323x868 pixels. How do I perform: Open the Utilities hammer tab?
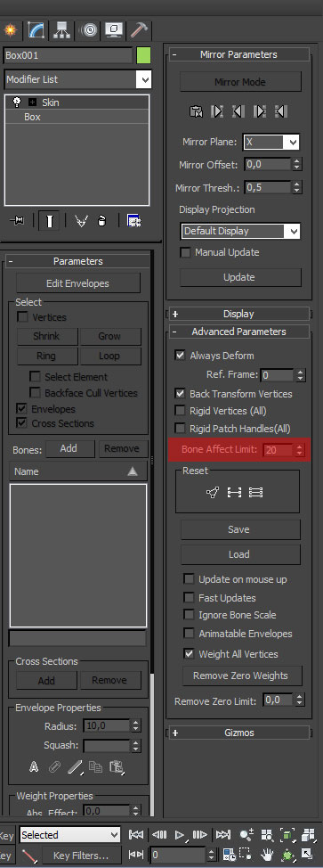pos(139,30)
